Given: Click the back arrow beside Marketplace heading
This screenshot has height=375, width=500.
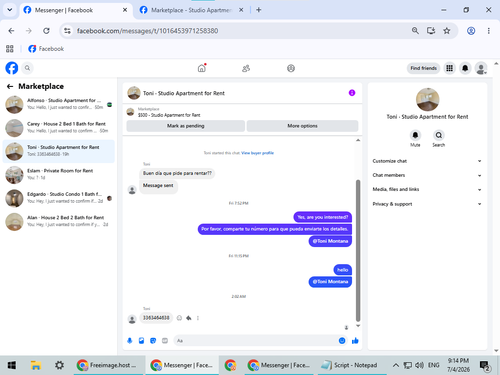Looking at the screenshot, I should point(10,86).
